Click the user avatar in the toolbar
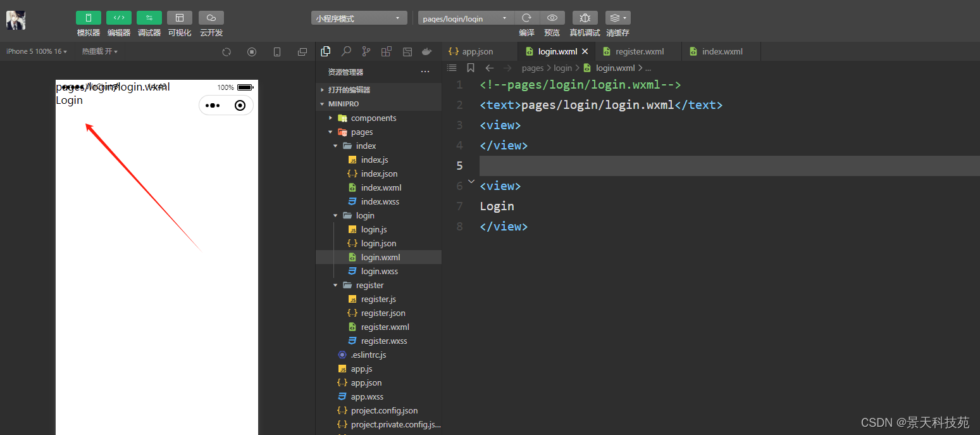 tap(16, 20)
